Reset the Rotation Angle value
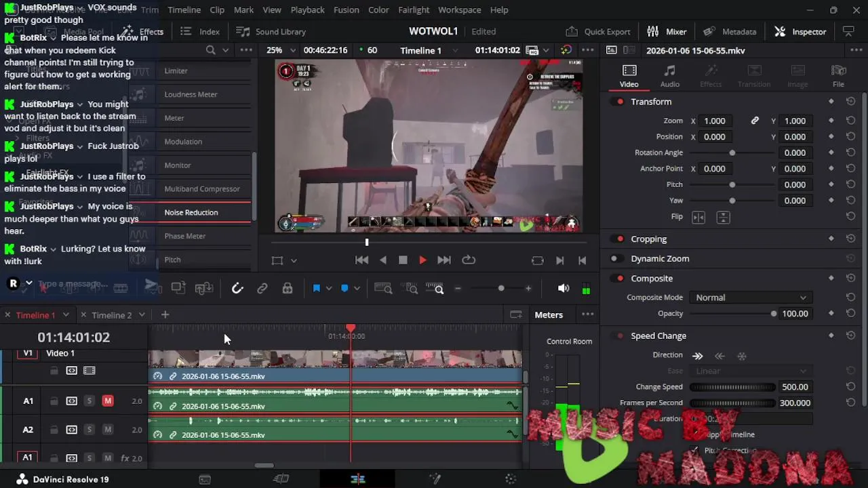868x488 pixels. 850,152
